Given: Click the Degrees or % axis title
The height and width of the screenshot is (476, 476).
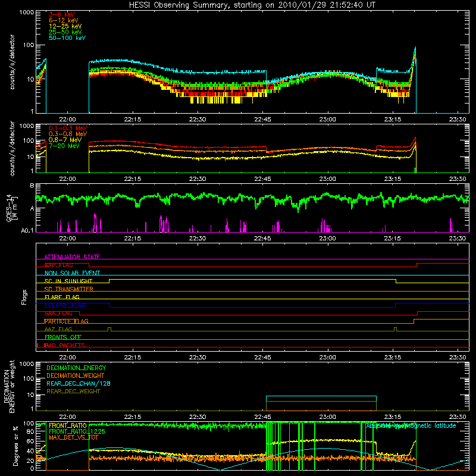Looking at the screenshot, I should click(x=15, y=446).
